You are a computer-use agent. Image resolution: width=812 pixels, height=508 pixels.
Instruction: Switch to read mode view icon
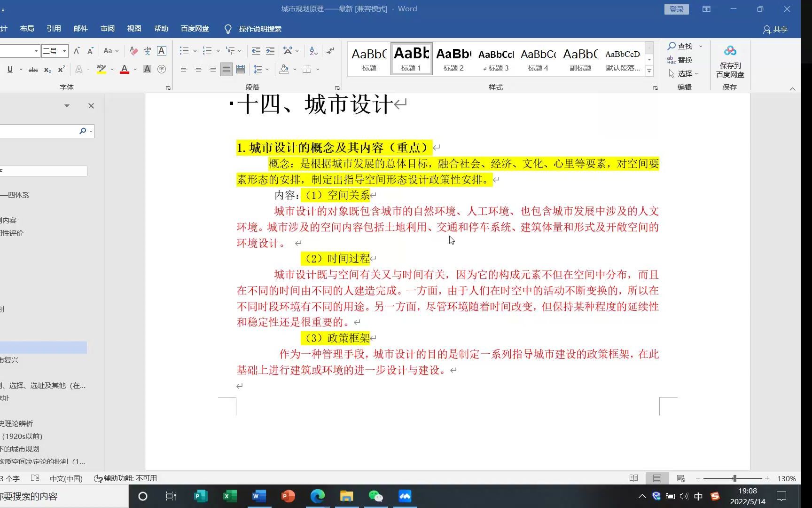coord(633,478)
